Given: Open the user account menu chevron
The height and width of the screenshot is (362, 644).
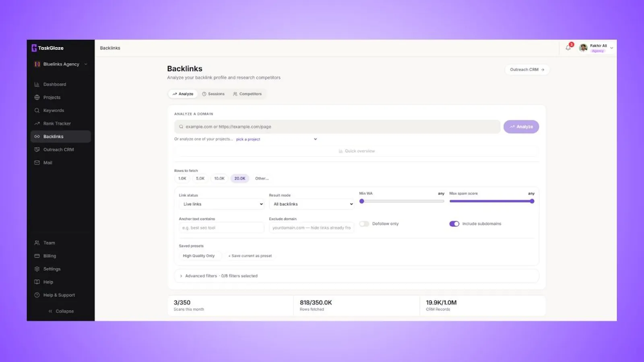Looking at the screenshot, I should click(611, 48).
